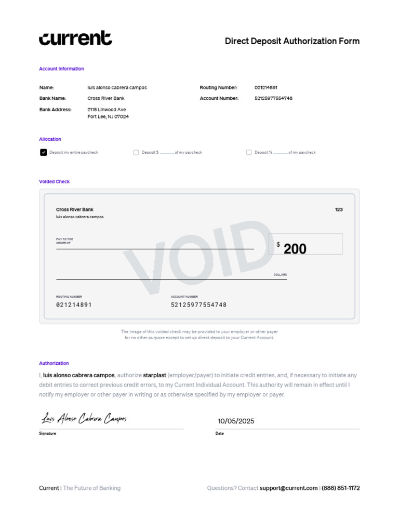Click the (888) 851-1172 phone number
The height and width of the screenshot is (532, 399).
[x=341, y=488]
